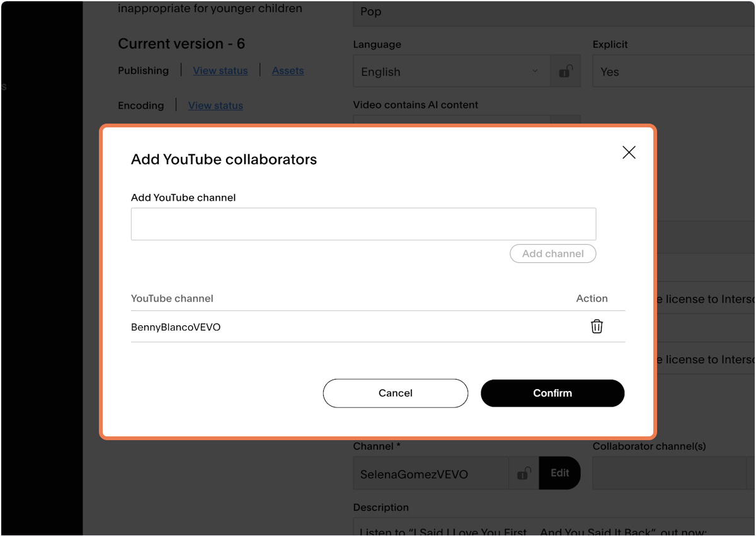
Task: Confirm the collaborator changes
Action: click(553, 393)
